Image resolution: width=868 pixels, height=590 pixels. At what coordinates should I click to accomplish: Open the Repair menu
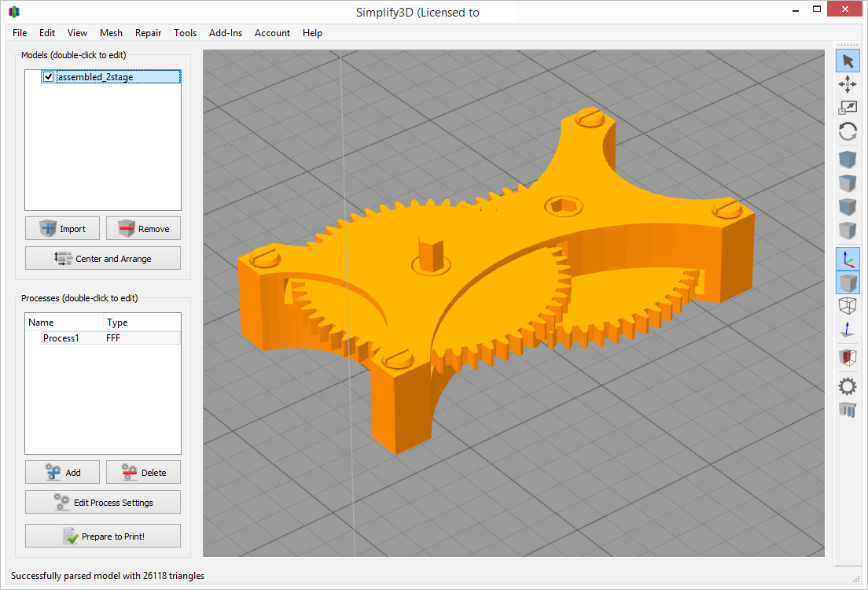point(149,33)
